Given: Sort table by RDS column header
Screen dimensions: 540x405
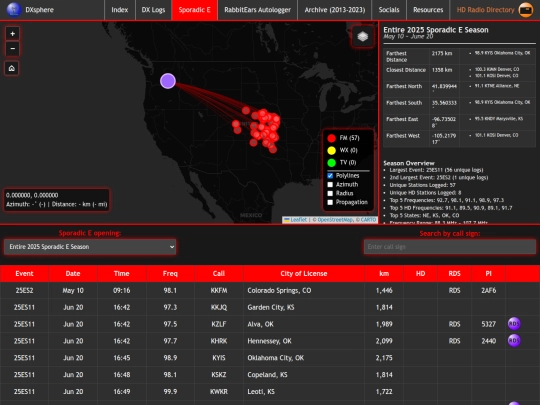Looking at the screenshot, I should coord(454,274).
